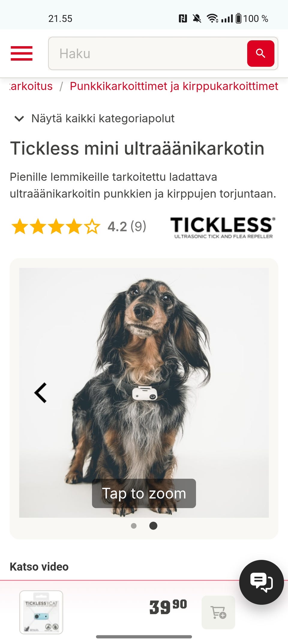Image resolution: width=288 pixels, height=644 pixels.
Task: Open the red hamburger menu
Action: click(22, 53)
